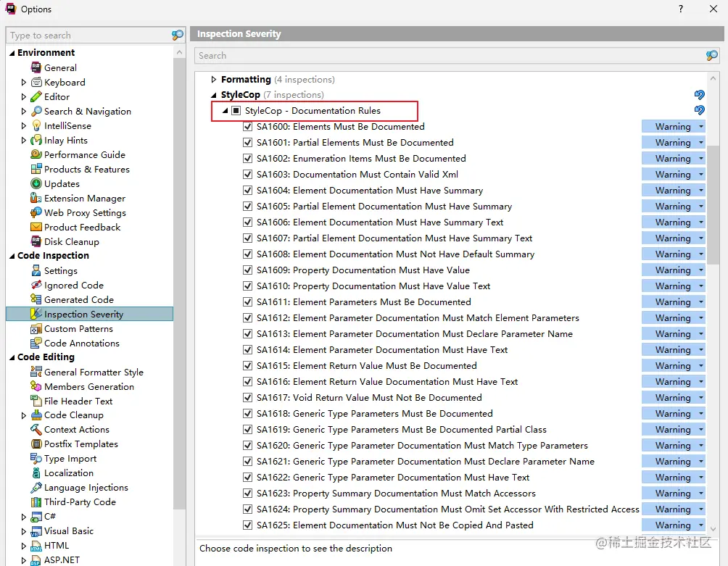Toggle SA1601 Partial Elements checkbox
The image size is (728, 566).
pos(247,143)
